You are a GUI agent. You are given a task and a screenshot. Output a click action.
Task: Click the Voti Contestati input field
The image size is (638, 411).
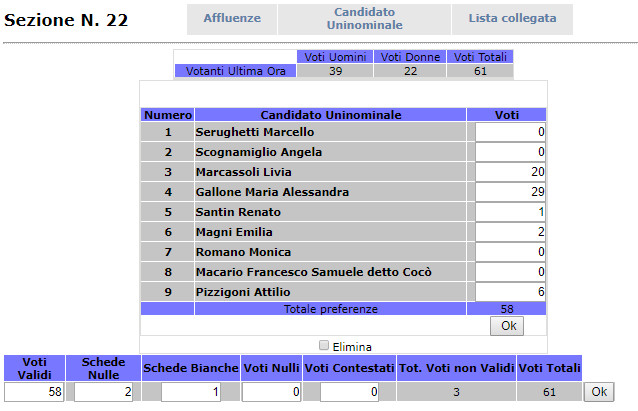348,393
